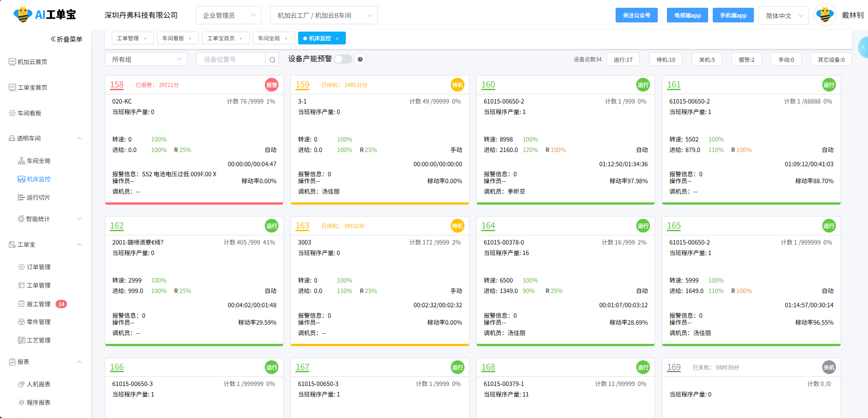Screen dimensions: 868x418
Task: Close the 工单管理 tab
Action: [x=146, y=38]
